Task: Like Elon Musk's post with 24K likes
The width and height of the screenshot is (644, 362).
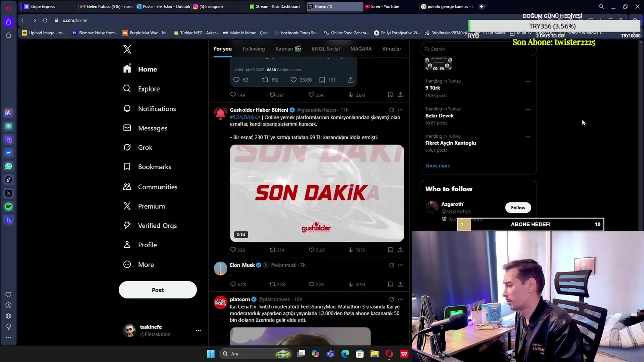Action: coord(316,284)
